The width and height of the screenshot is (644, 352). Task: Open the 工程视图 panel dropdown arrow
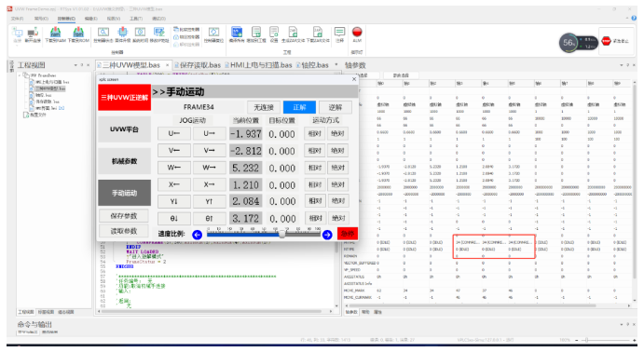click(x=75, y=65)
